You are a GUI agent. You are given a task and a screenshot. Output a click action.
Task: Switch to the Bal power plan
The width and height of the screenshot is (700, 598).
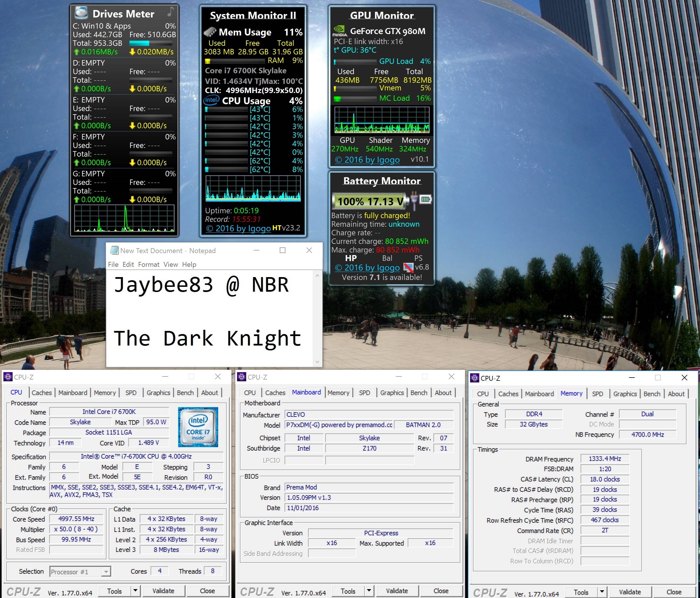click(x=387, y=258)
